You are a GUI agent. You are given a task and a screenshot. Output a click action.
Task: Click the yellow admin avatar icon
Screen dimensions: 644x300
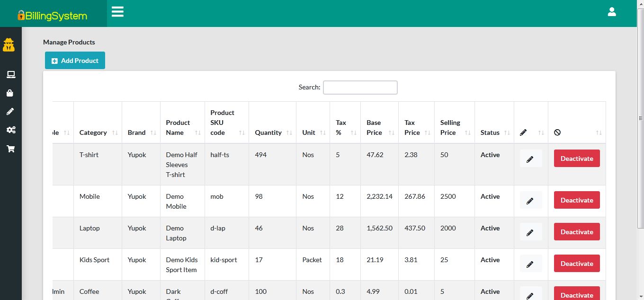click(x=9, y=45)
